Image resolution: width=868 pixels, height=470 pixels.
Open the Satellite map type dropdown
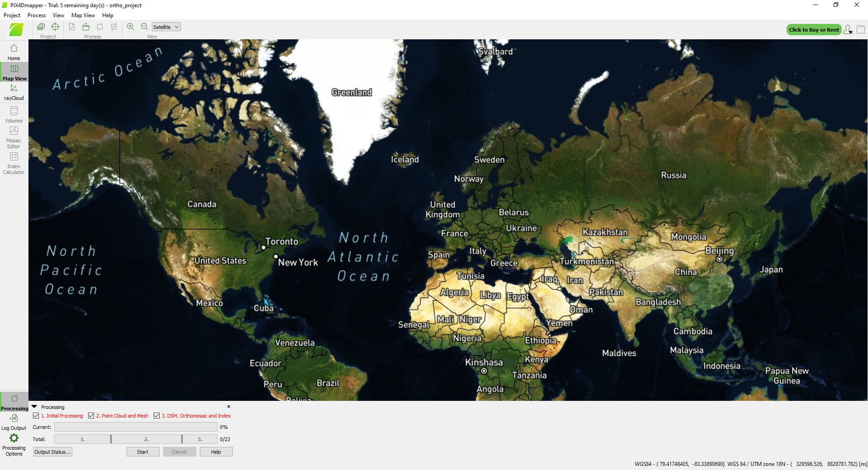[x=166, y=27]
